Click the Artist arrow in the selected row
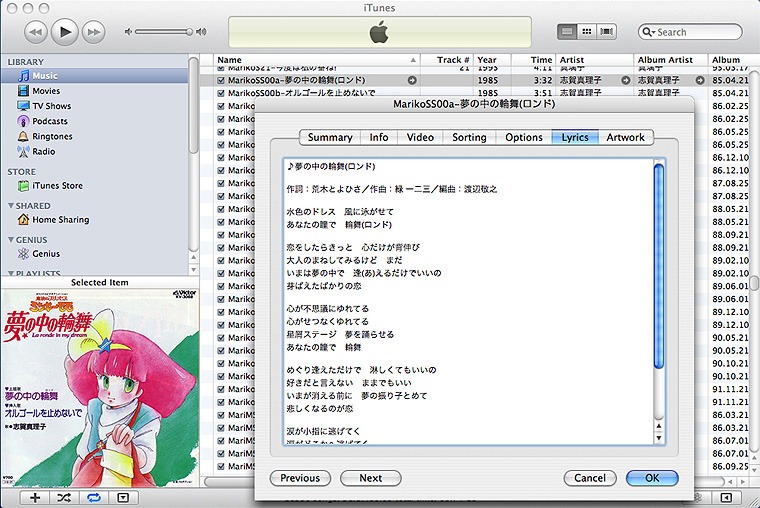 pos(626,80)
